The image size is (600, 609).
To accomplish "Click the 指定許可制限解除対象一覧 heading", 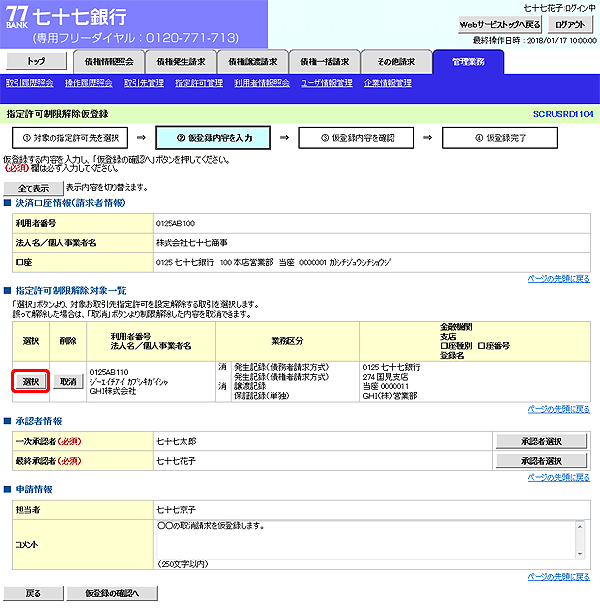I will 71,291.
